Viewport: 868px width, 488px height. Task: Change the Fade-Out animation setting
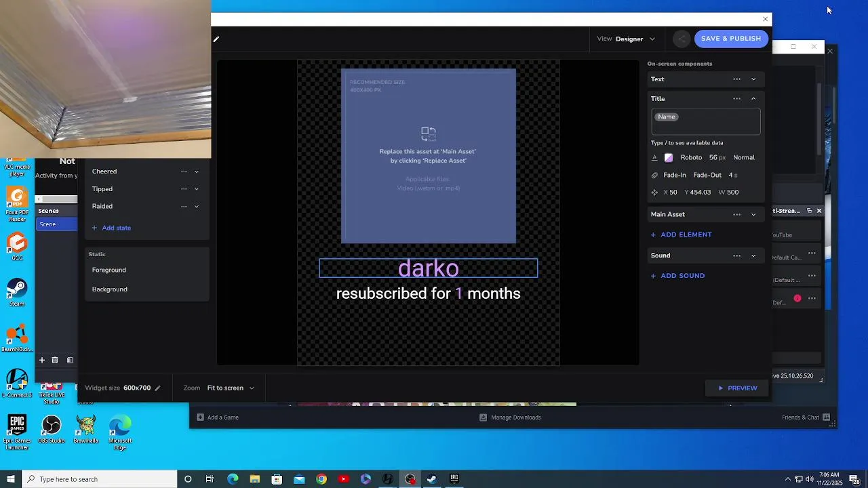click(x=707, y=175)
